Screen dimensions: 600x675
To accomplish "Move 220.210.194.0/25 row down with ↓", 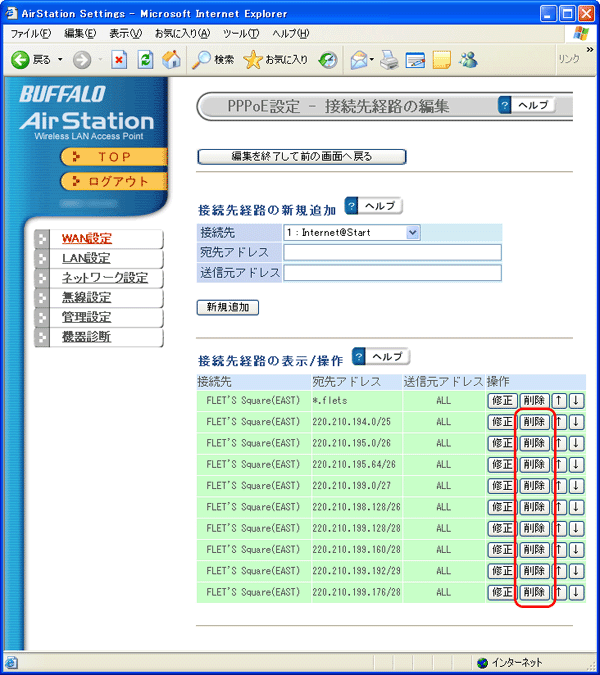I will (x=576, y=422).
